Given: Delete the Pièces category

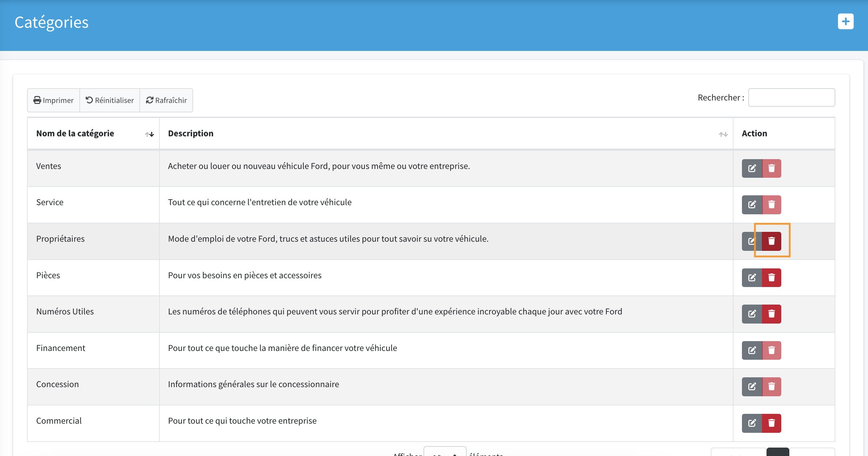Looking at the screenshot, I should coord(771,278).
